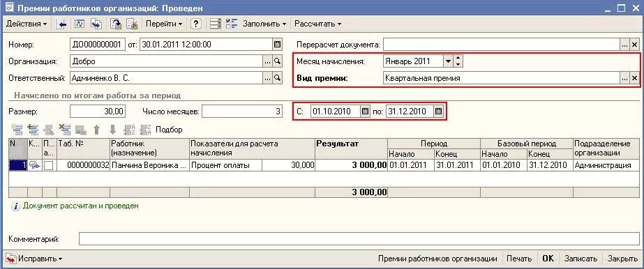
Task: Click the document icon with green arrow
Action: (115, 24)
